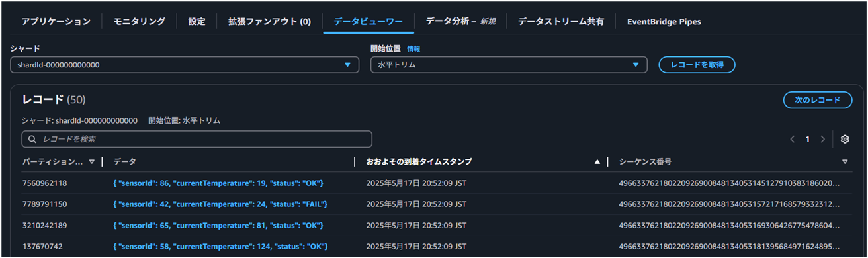Open the アプリケーション tab
This screenshot has width=868, height=258.
coord(56,21)
